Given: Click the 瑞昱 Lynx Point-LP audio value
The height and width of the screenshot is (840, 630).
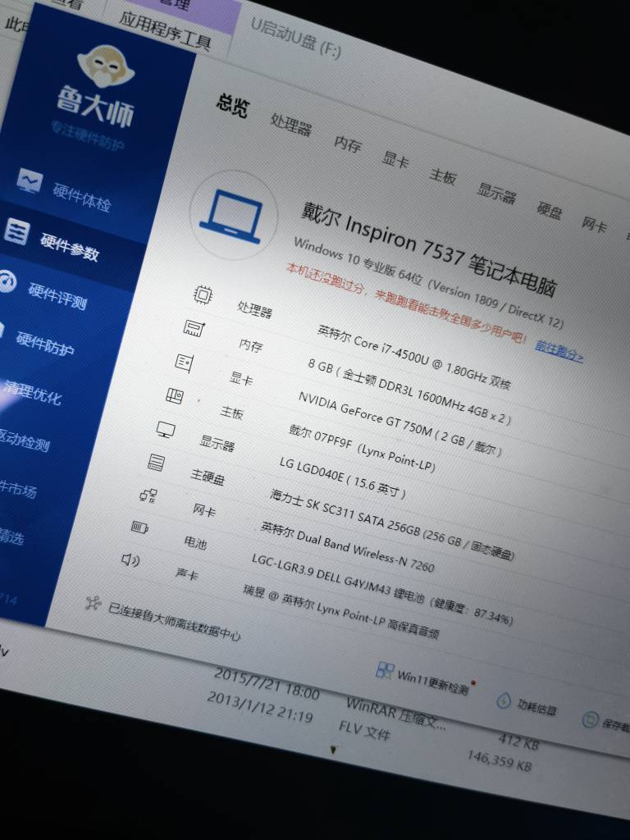Looking at the screenshot, I should (341, 611).
